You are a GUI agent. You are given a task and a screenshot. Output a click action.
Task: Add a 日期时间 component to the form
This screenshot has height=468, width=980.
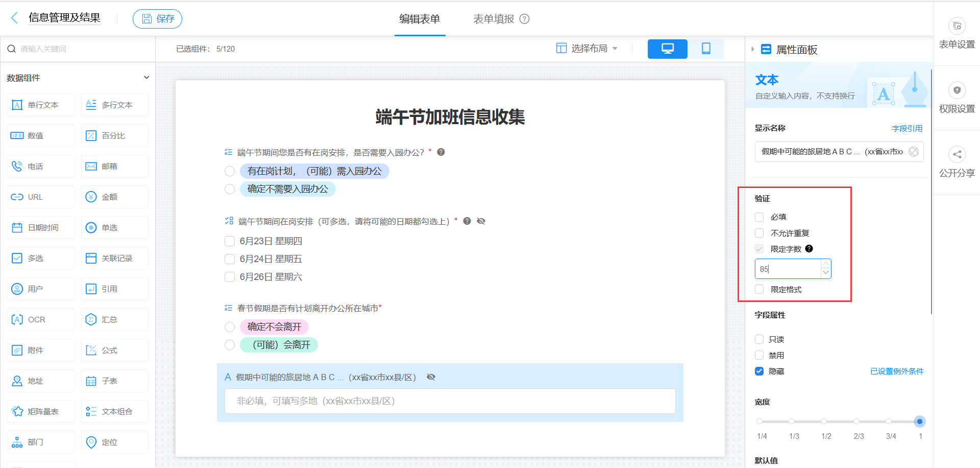coord(40,227)
